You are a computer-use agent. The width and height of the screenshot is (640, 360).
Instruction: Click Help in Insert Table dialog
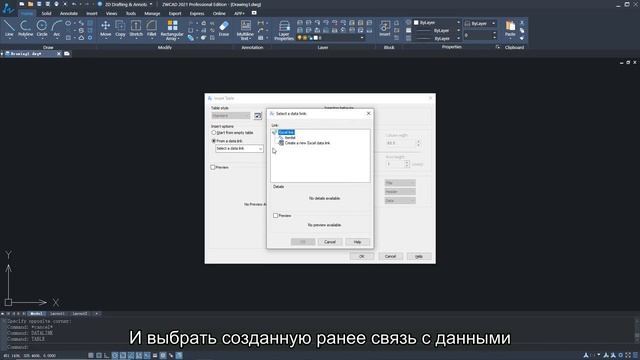(419, 256)
